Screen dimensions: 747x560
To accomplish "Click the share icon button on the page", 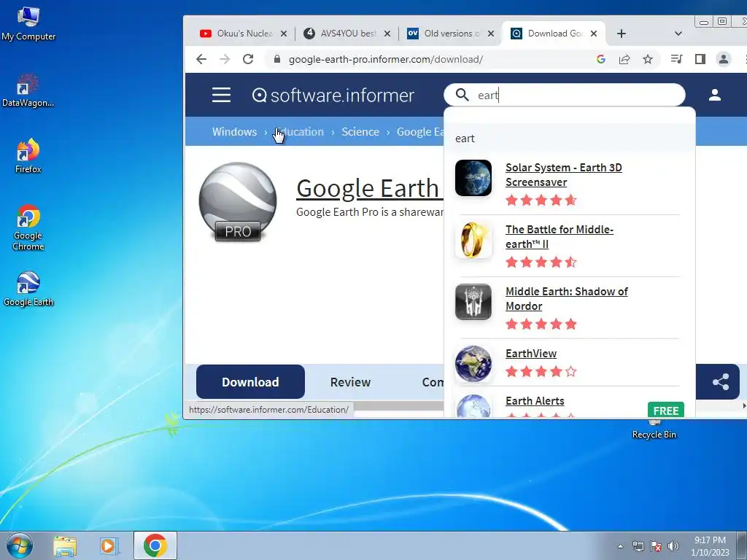I will click(x=720, y=382).
